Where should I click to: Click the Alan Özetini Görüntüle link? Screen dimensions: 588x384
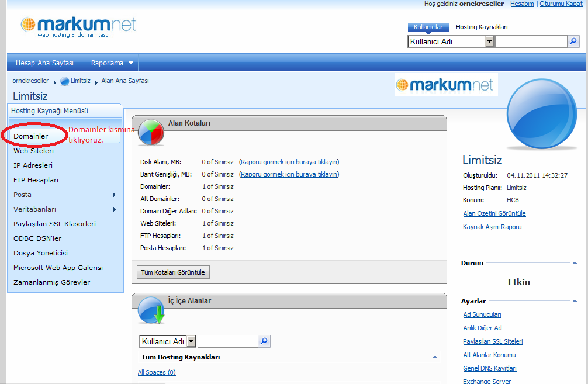(x=494, y=213)
